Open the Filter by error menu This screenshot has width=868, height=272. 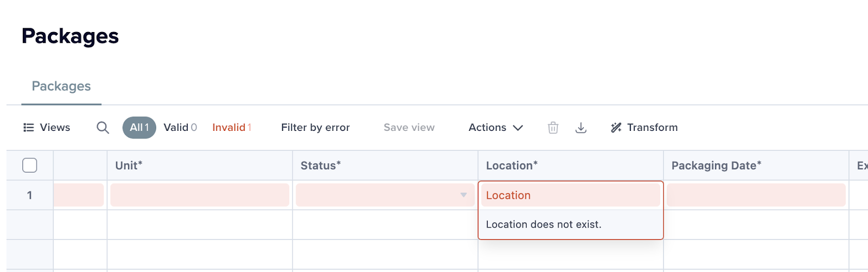tap(315, 128)
